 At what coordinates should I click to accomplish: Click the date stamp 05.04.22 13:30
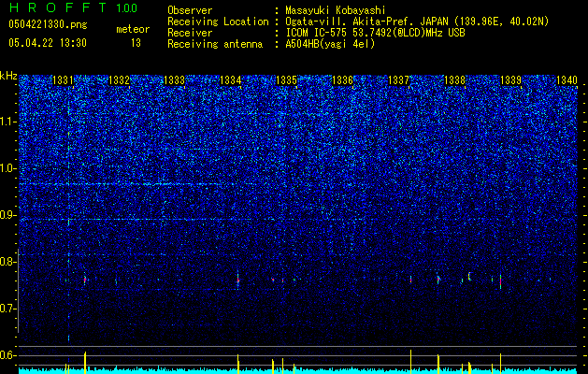(48, 43)
